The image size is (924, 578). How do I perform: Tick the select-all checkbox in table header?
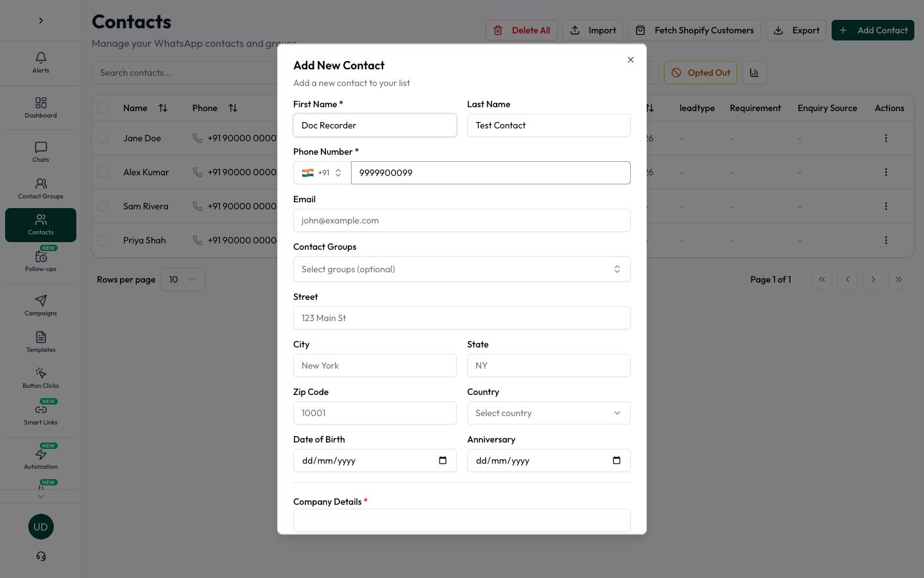tap(103, 108)
